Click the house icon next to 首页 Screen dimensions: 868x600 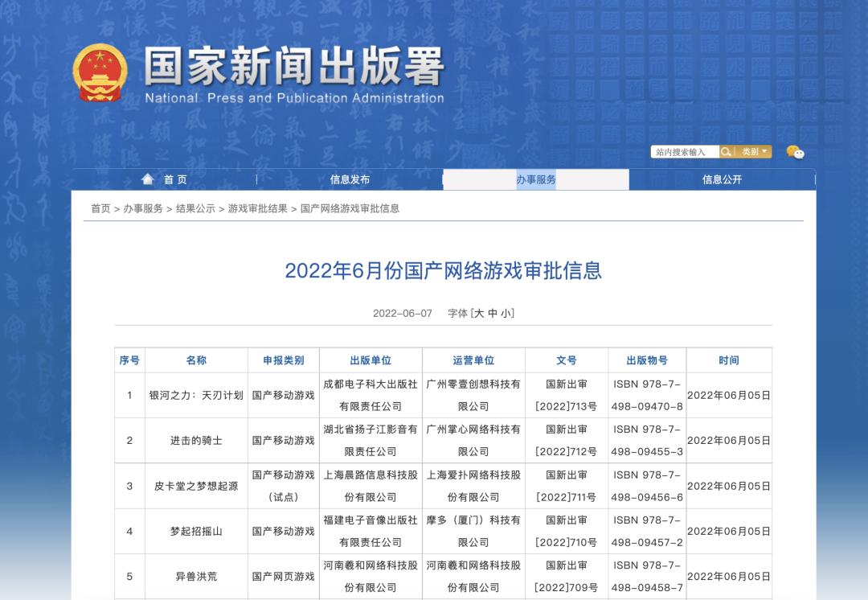(146, 179)
